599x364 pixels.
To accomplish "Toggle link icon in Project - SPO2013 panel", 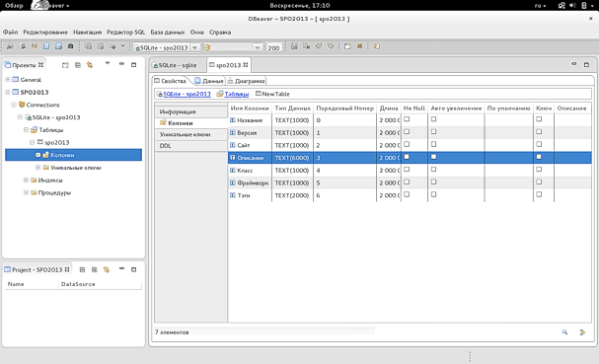I will click(x=107, y=269).
